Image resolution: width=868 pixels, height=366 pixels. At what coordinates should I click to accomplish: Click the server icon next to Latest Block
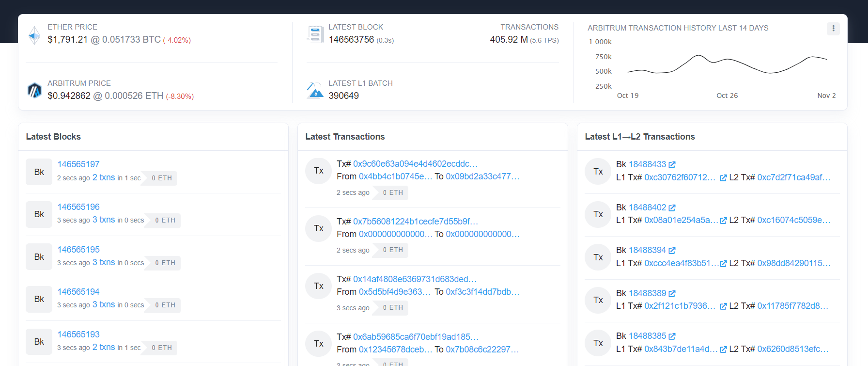tap(315, 34)
